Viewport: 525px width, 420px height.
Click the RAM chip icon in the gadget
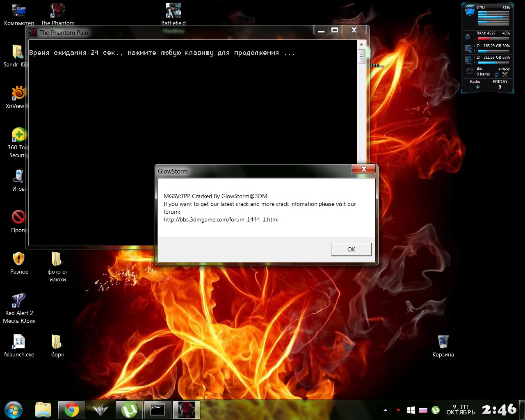470,37
